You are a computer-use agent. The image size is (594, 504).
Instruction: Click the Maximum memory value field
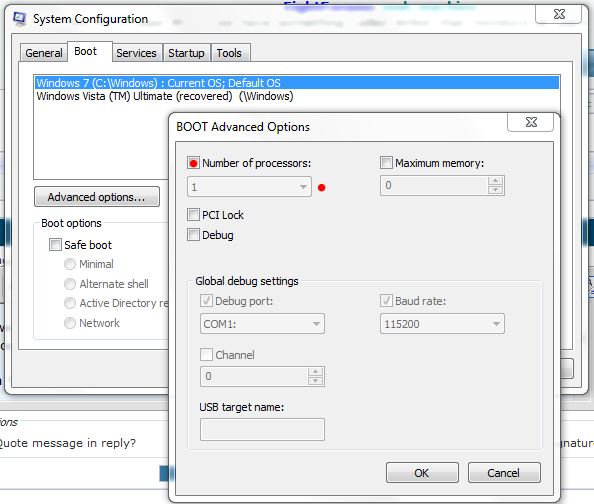click(434, 185)
